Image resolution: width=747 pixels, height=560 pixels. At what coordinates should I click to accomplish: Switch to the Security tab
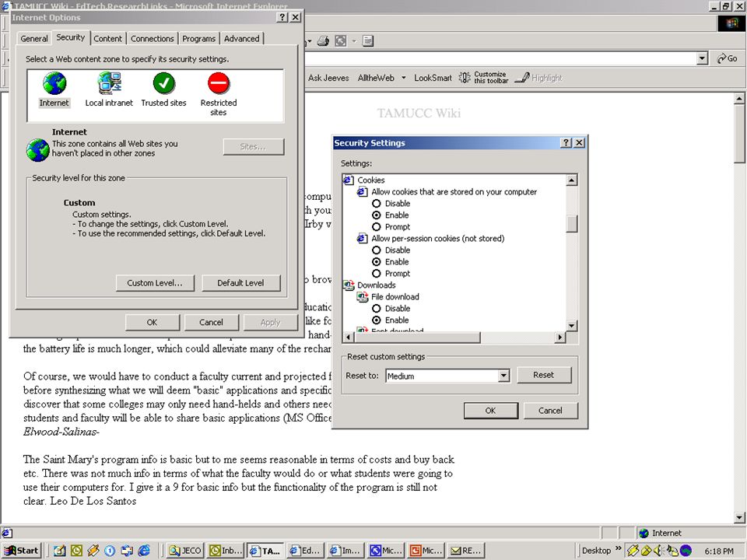click(71, 37)
